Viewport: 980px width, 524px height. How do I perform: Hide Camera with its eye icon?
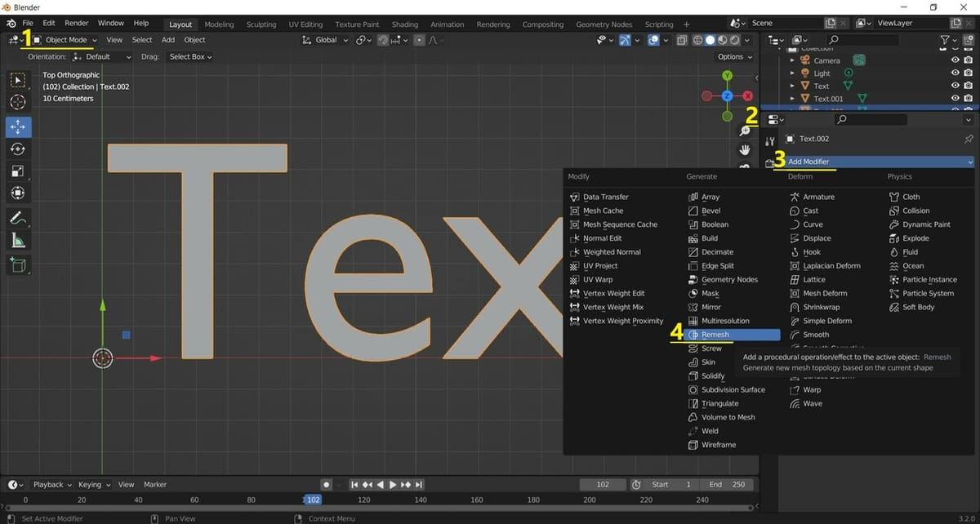click(955, 60)
